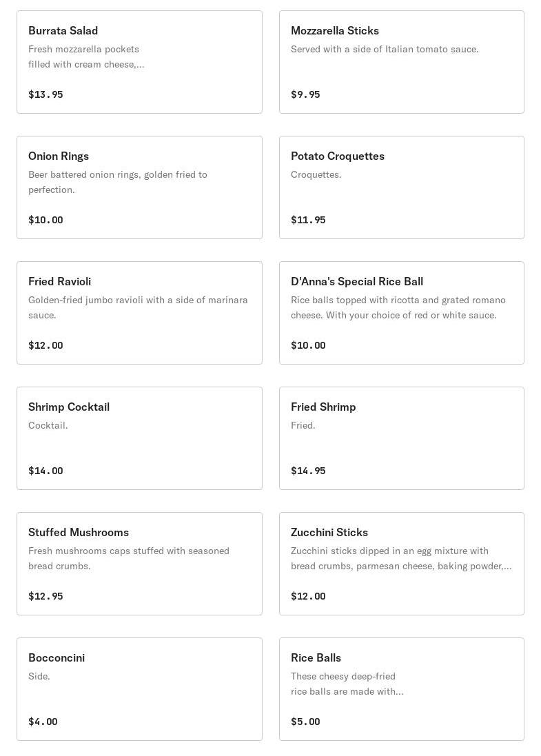Choose the Onion Rings item

click(139, 187)
